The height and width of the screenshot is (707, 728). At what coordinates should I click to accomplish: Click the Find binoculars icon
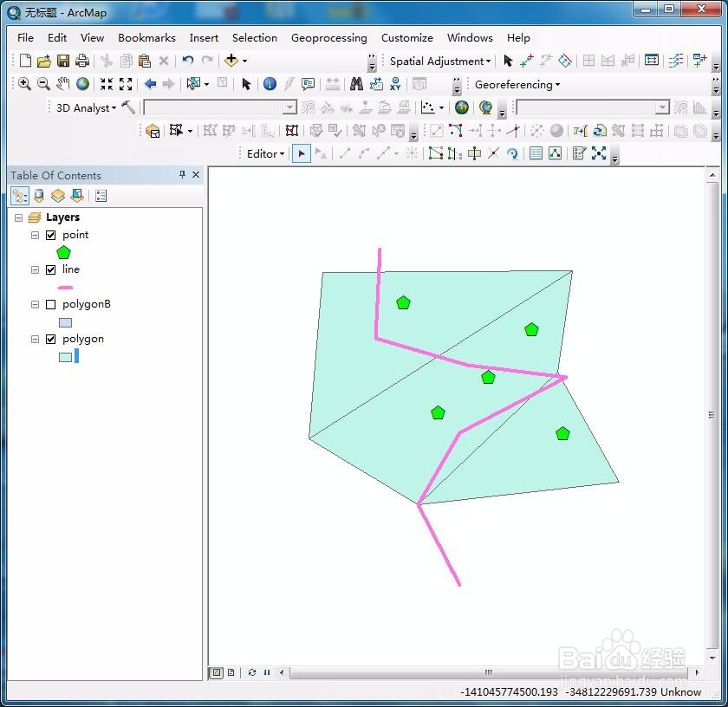[x=356, y=84]
